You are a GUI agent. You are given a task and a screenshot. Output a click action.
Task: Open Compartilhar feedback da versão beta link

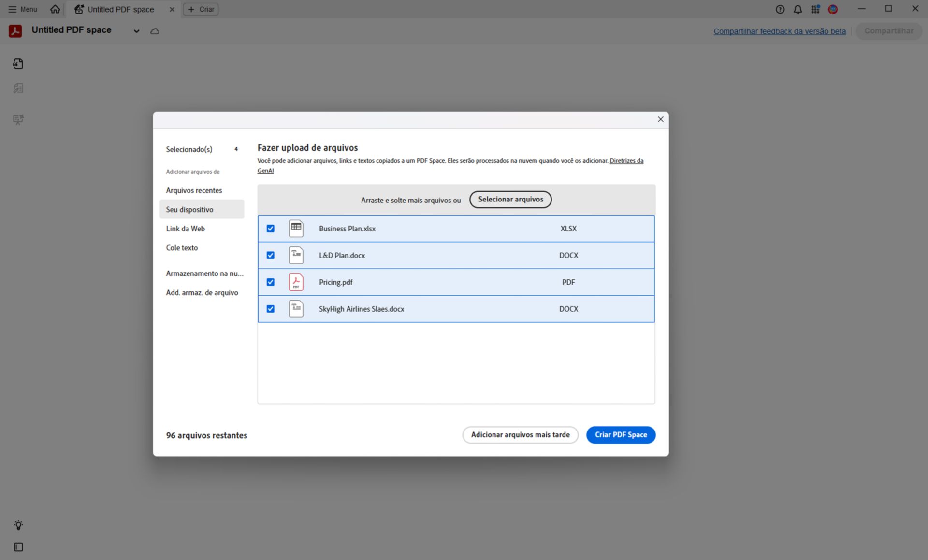[x=780, y=31]
